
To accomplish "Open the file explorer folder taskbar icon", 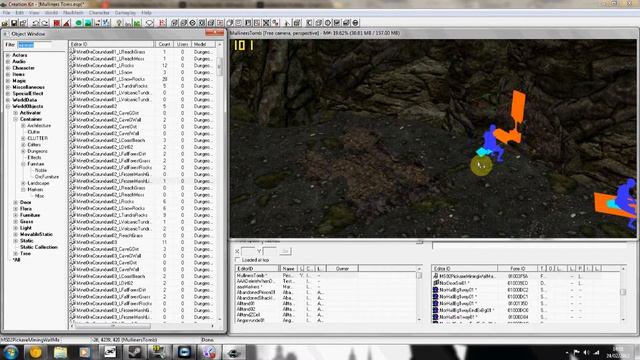I will tap(60, 352).
